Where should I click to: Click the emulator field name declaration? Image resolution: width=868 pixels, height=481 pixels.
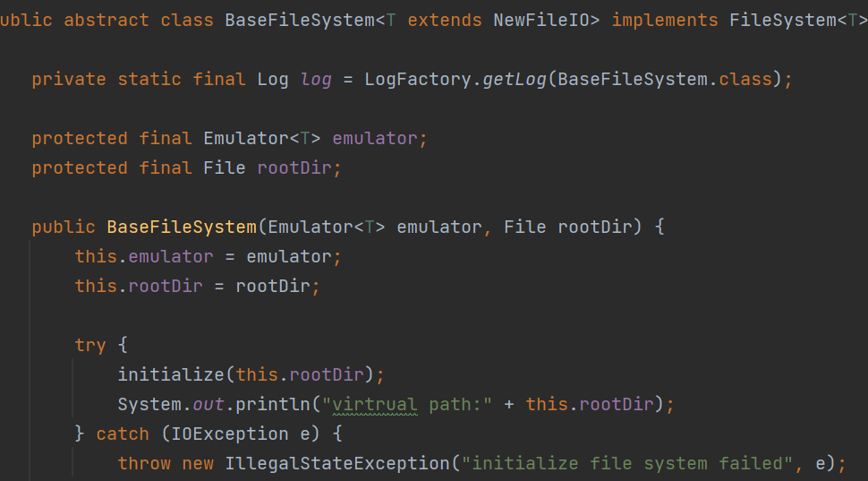click(x=375, y=138)
